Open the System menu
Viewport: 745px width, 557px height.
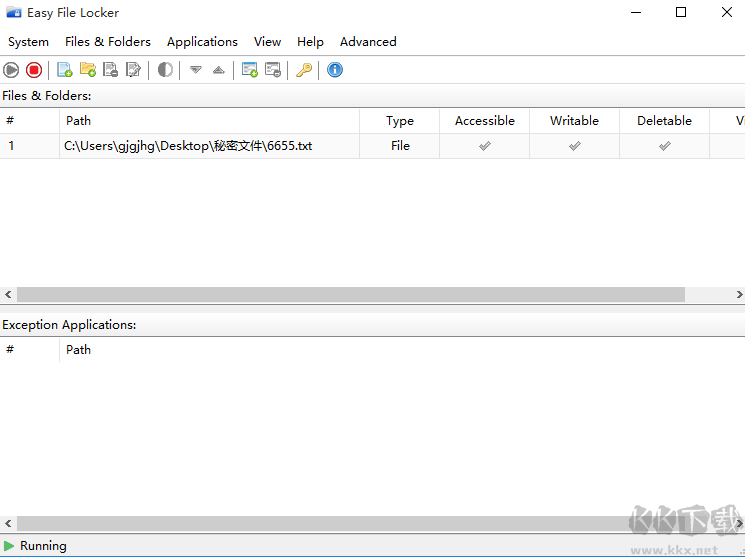tap(29, 42)
